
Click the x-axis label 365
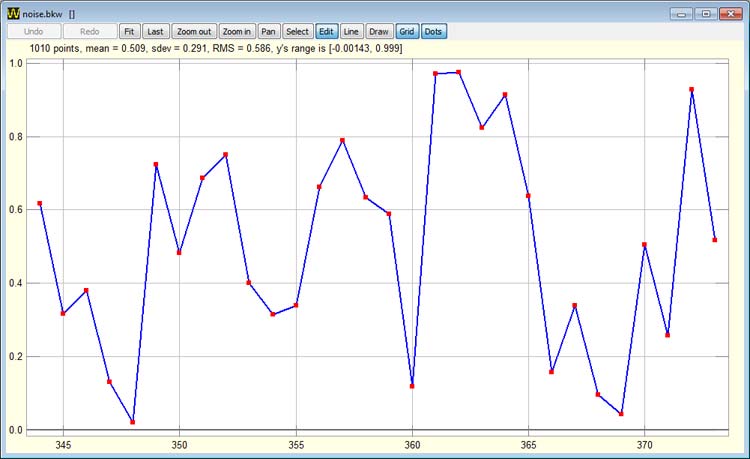click(529, 445)
